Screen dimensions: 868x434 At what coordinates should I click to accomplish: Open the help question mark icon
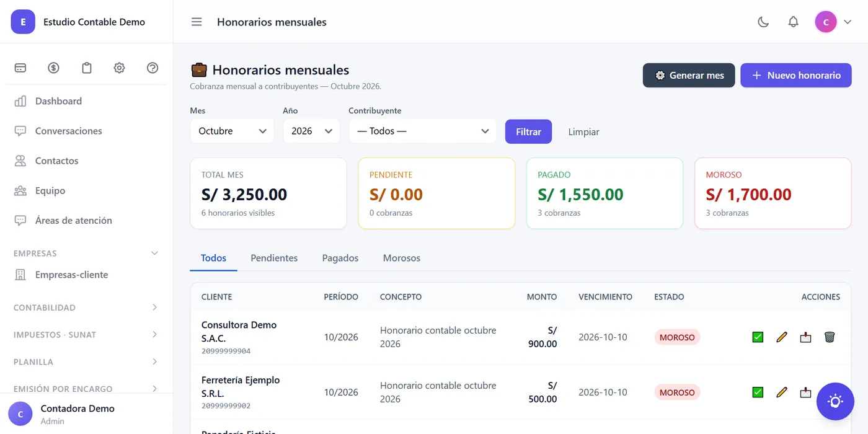tap(153, 68)
